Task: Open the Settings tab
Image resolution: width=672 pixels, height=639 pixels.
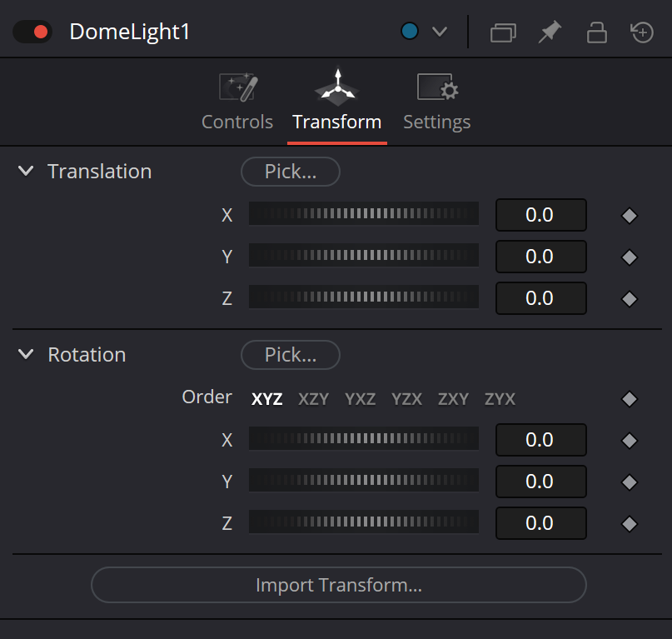Action: pyautogui.click(x=436, y=102)
